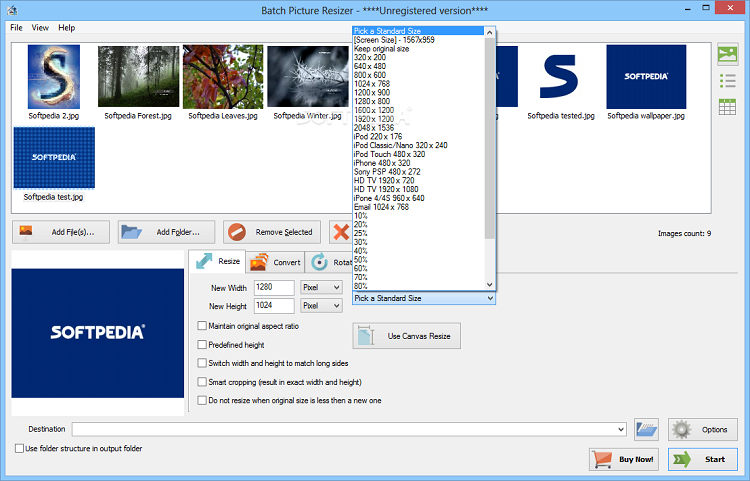Select Softpedia tested.jpg thumbnail
The width and height of the screenshot is (750, 481).
560,77
